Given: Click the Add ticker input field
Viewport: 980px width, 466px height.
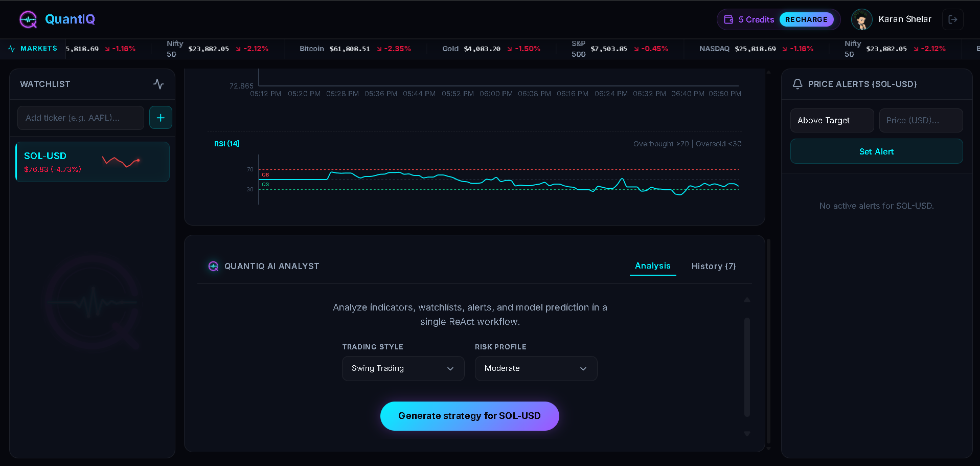Looking at the screenshot, I should coord(81,118).
